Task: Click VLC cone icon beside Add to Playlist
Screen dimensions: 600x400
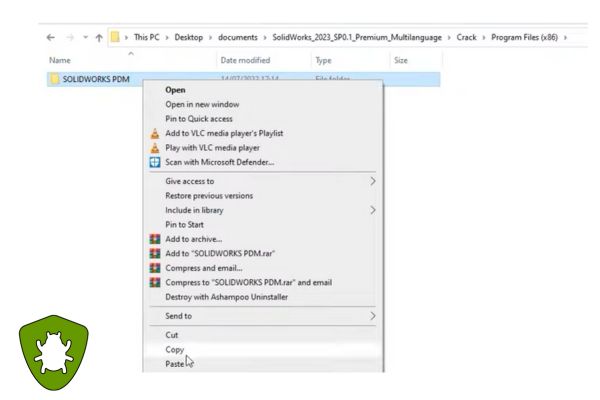Action: pyautogui.click(x=155, y=133)
